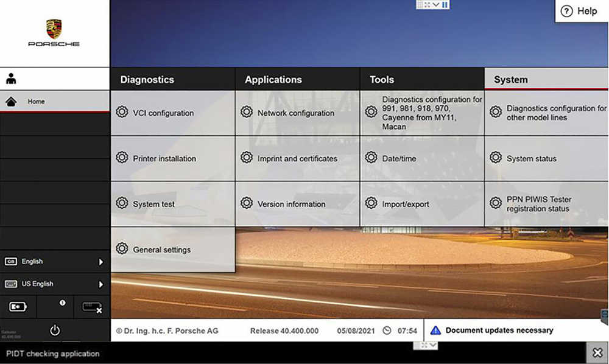Click Dr. Ing. h.c. F. Porsche AG copyright
609x364 pixels.
point(167,331)
